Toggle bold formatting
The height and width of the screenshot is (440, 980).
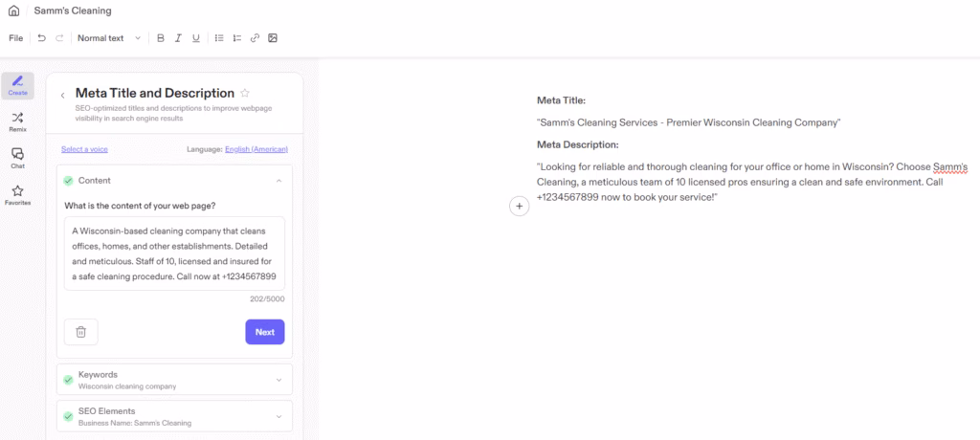tap(161, 38)
